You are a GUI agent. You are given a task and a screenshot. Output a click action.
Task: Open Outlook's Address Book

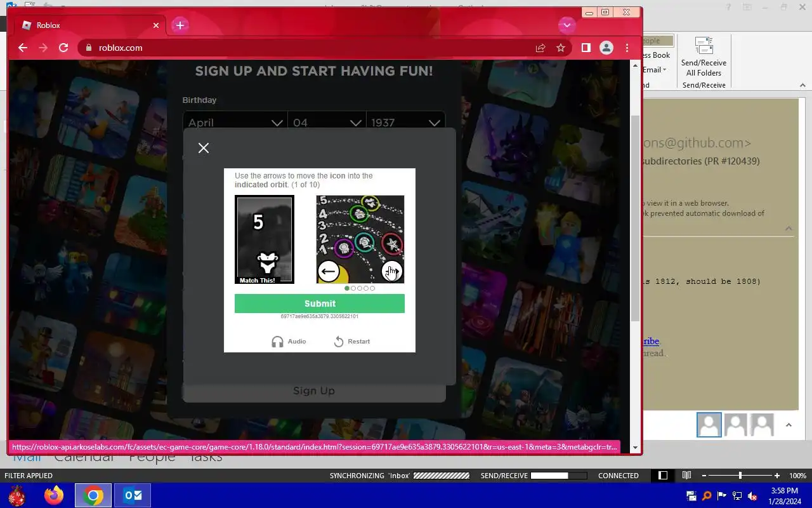click(657, 55)
